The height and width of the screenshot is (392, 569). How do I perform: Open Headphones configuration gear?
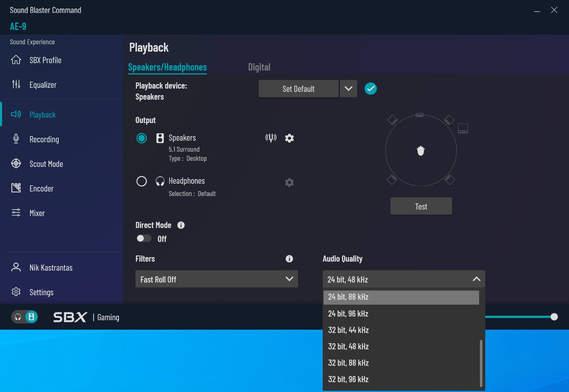coord(289,182)
